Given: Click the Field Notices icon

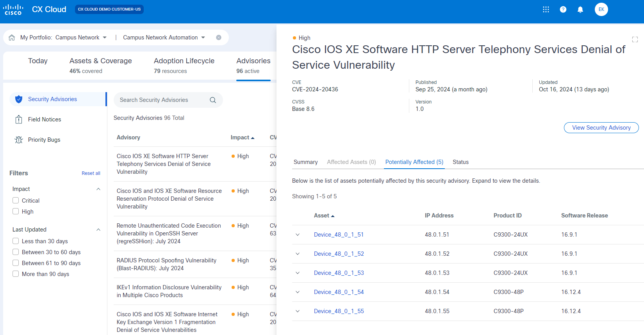Looking at the screenshot, I should click(x=19, y=119).
